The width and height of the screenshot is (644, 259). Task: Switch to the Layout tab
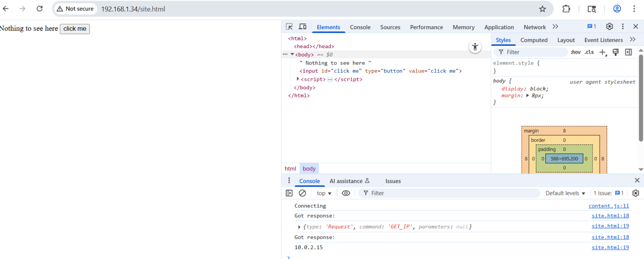(566, 40)
